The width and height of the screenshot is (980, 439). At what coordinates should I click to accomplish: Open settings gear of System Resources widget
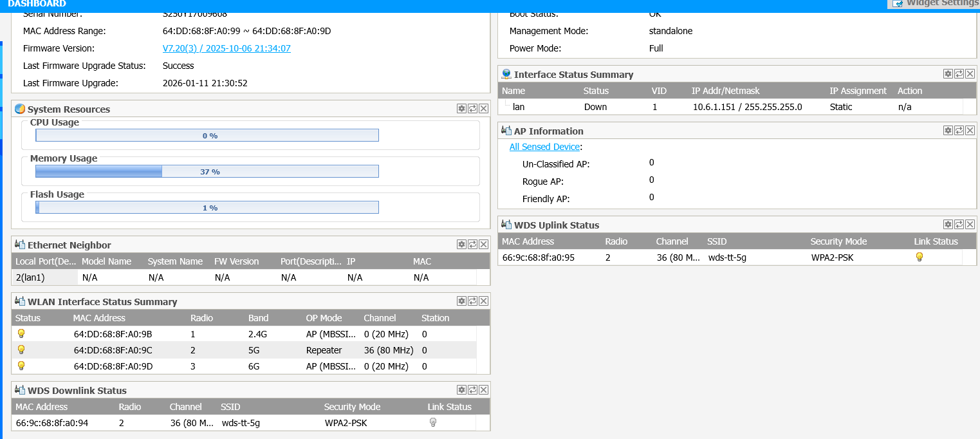pos(461,109)
